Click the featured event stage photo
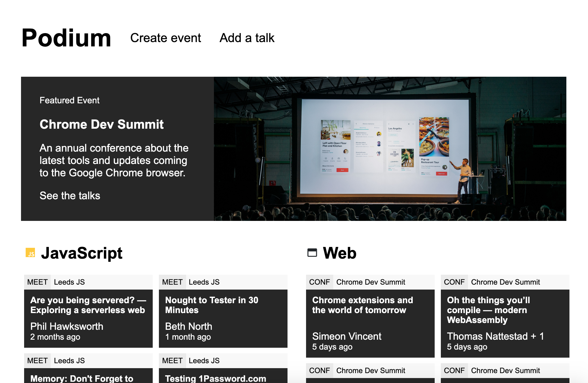588x383 pixels. 390,149
